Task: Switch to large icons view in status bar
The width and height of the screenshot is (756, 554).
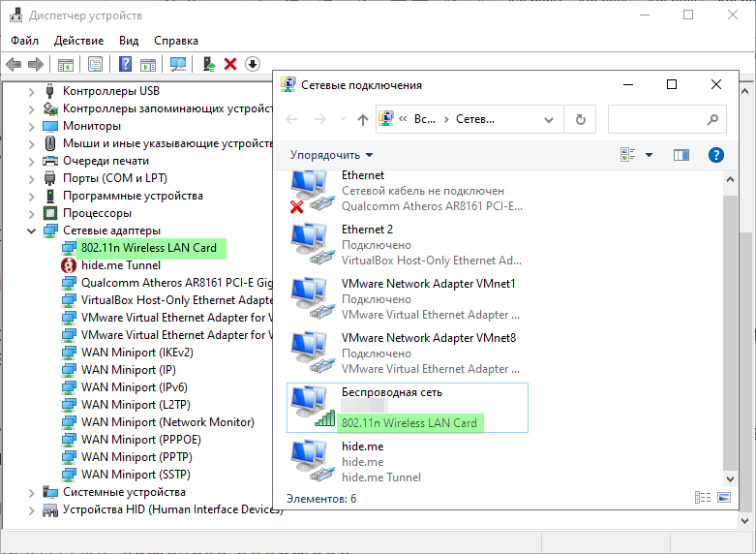Action: 724,497
